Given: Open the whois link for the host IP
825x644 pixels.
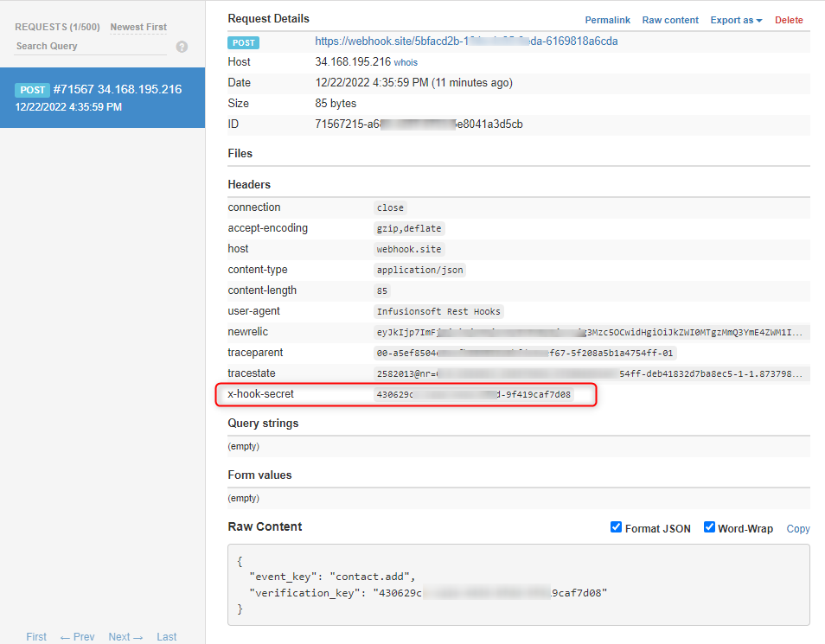Looking at the screenshot, I should click(406, 62).
